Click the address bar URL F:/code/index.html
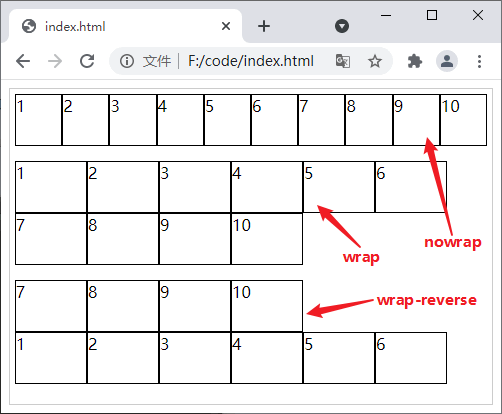This screenshot has height=414, width=502. point(251,61)
